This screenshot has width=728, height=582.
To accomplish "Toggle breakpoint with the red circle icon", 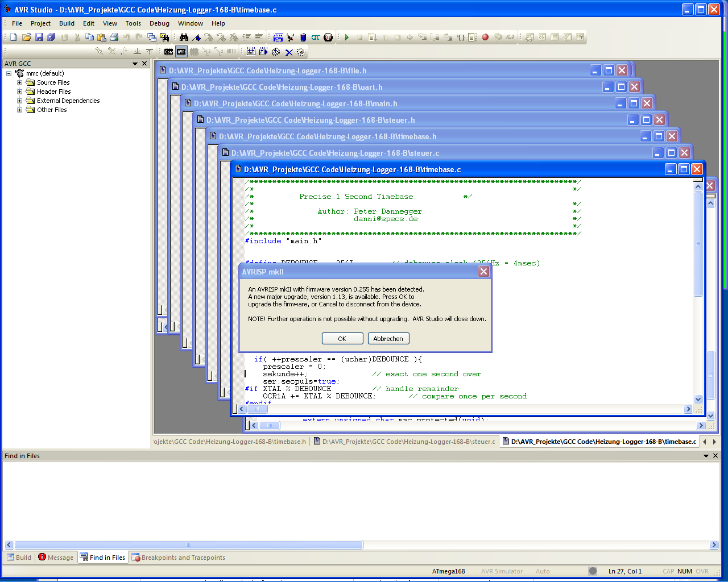I will (x=485, y=37).
